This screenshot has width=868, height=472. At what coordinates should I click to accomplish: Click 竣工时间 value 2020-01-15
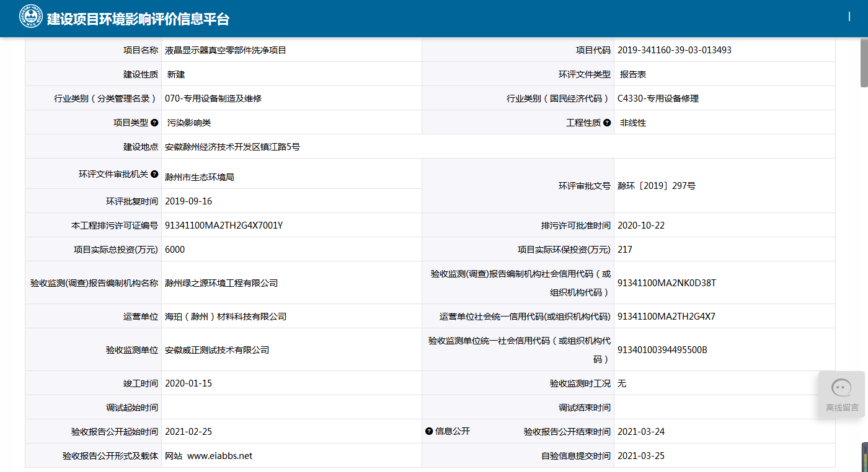click(x=188, y=383)
